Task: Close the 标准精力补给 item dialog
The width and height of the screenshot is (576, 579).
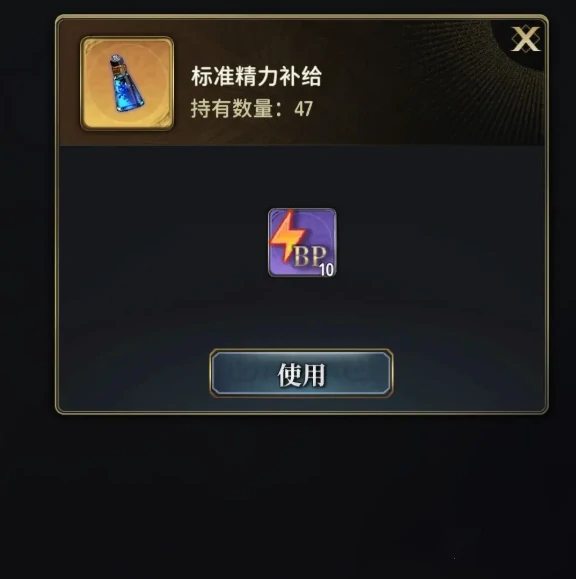Action: click(525, 39)
